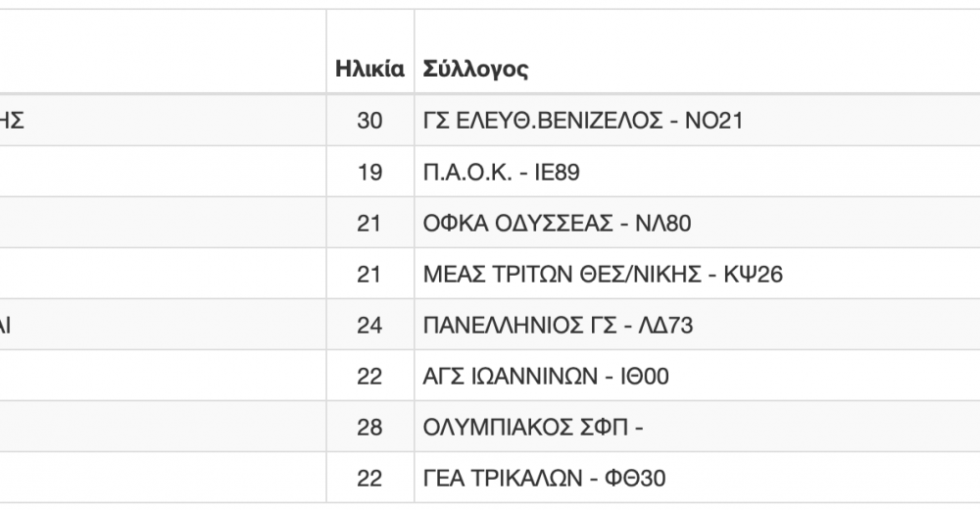Select age 21 in the ΟΦΚΑ ΟΔΥΣΣΕΑΣ row

pyautogui.click(x=369, y=223)
